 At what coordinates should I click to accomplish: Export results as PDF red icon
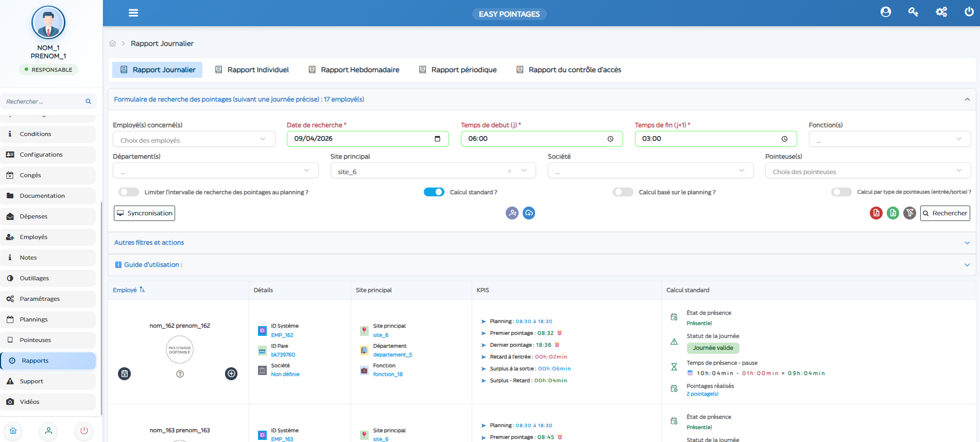point(876,213)
